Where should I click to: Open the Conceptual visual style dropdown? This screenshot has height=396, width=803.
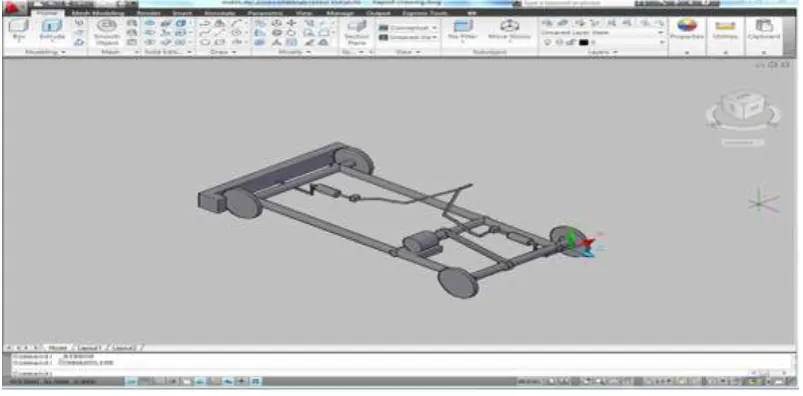[408, 28]
